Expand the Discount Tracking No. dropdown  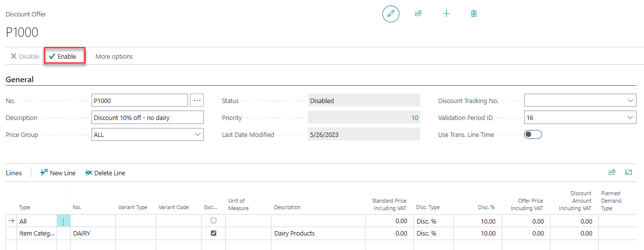(x=631, y=101)
